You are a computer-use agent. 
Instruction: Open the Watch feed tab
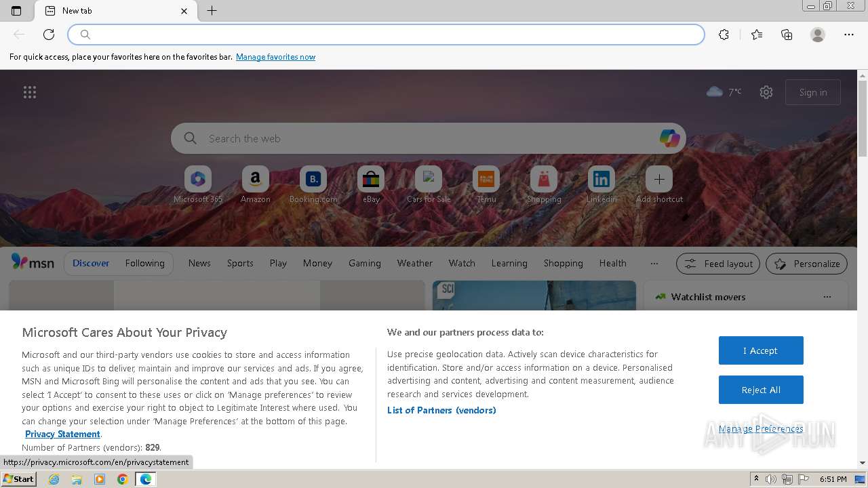[462, 263]
